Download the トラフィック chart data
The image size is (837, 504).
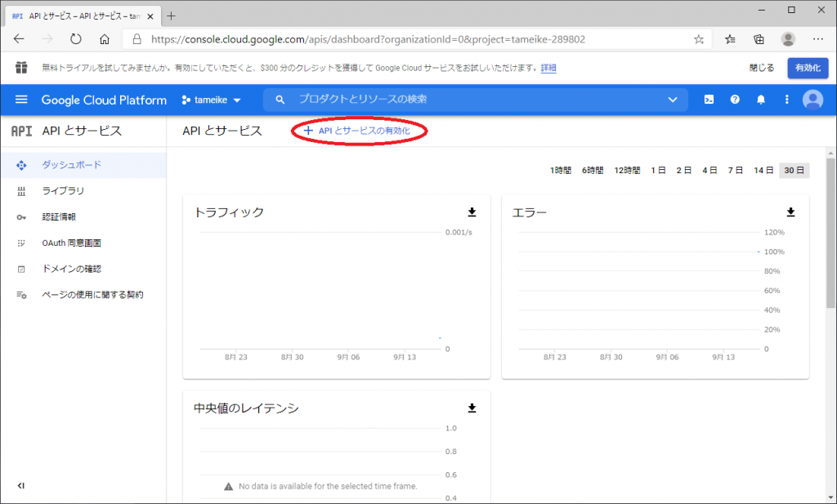[x=472, y=212]
